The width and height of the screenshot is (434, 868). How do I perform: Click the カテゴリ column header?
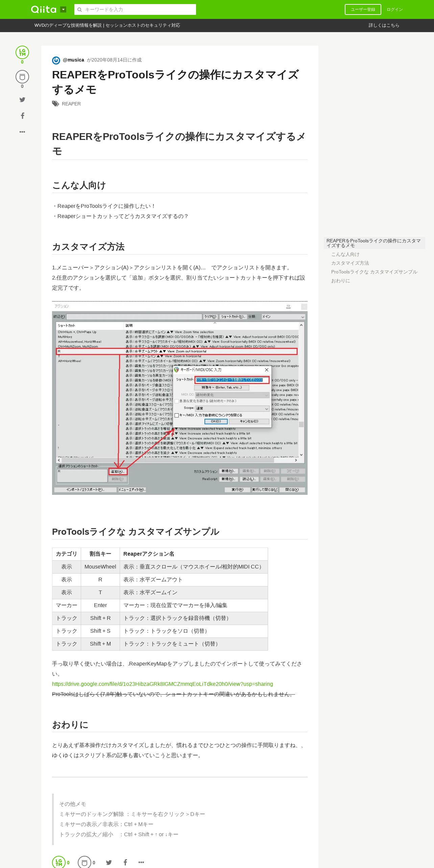(67, 554)
